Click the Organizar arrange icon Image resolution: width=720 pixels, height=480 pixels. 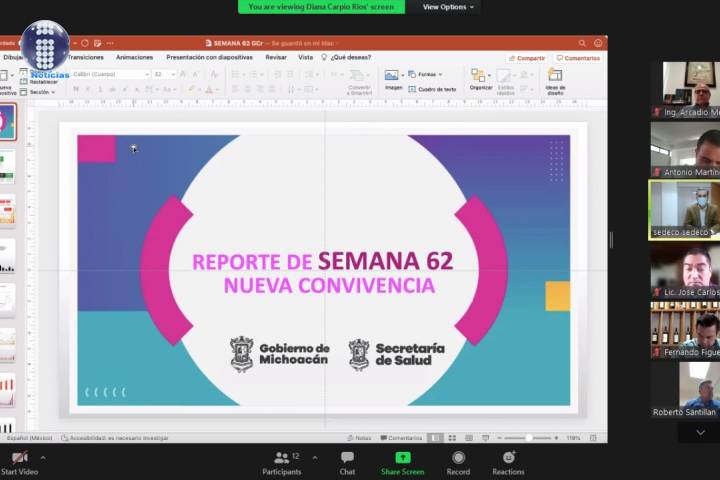[x=480, y=78]
